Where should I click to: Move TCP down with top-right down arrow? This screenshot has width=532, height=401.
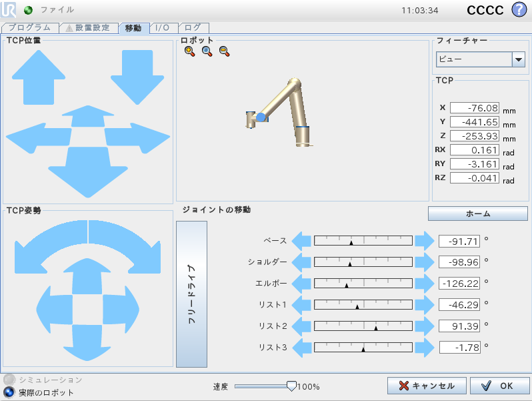click(137, 77)
